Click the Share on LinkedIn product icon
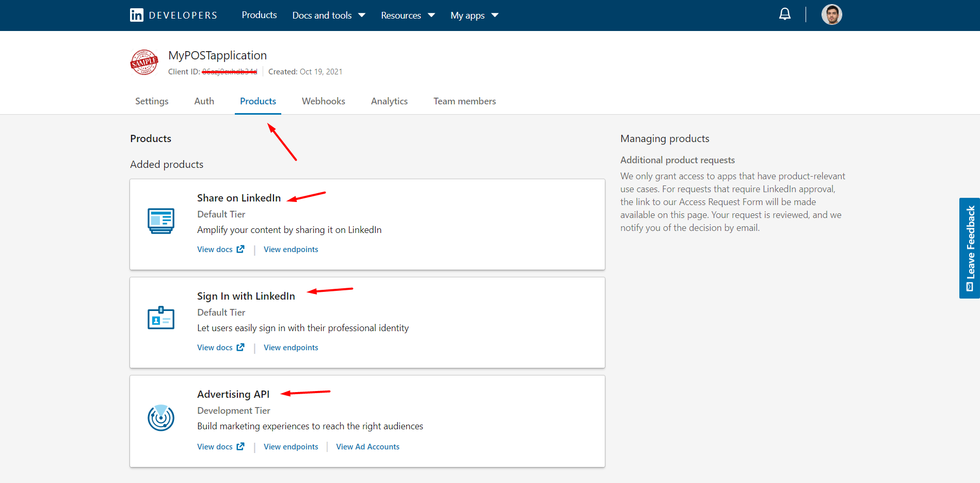Viewport: 980px width, 483px height. [161, 221]
